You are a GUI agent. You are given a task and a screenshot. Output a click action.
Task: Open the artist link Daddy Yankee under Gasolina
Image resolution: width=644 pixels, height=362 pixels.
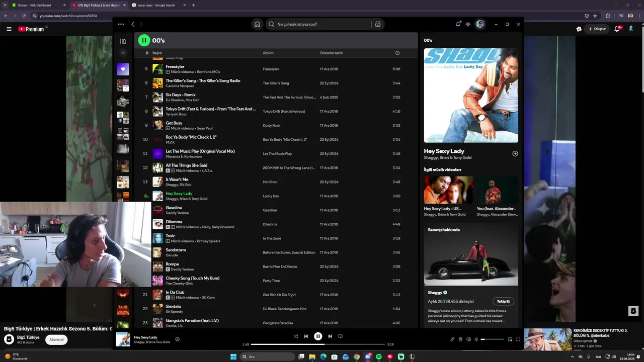[177, 213]
